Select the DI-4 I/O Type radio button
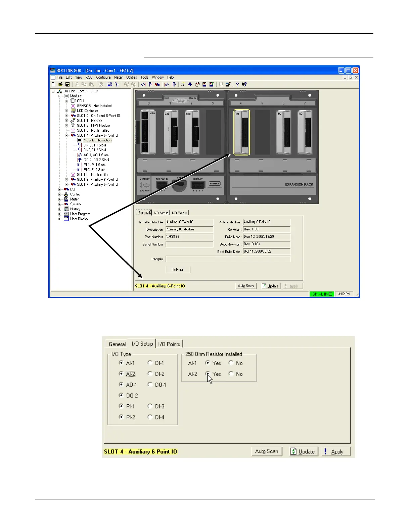 pyautogui.click(x=150, y=417)
